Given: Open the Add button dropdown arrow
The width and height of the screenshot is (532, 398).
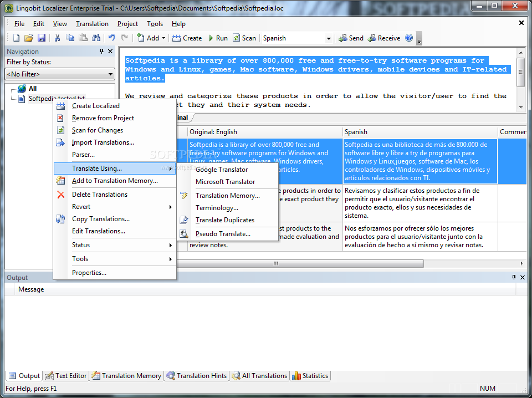Looking at the screenshot, I should click(x=163, y=38).
